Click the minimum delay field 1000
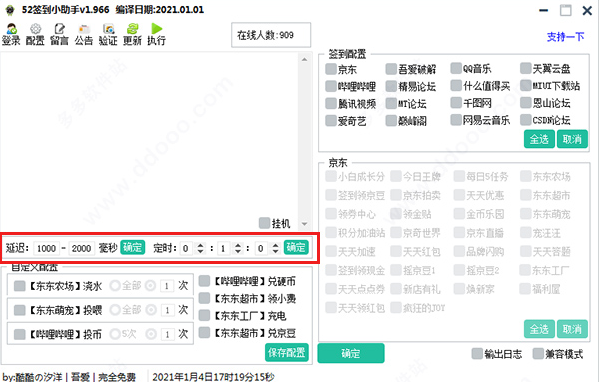 (46, 248)
